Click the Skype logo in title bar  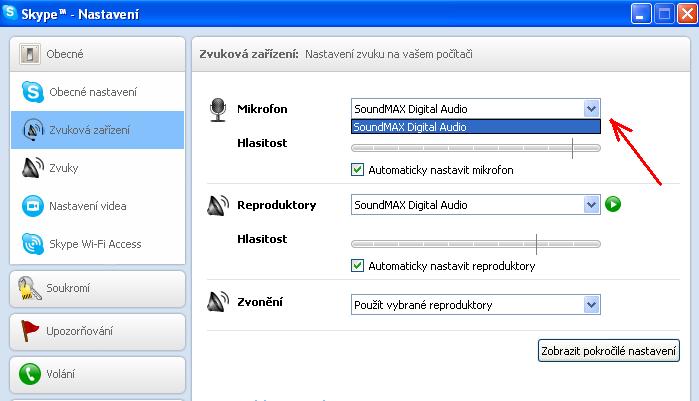(x=9, y=12)
